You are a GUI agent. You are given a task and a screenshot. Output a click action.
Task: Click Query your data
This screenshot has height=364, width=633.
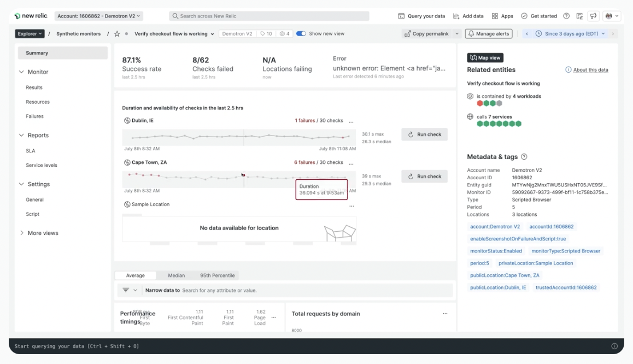pos(421,16)
